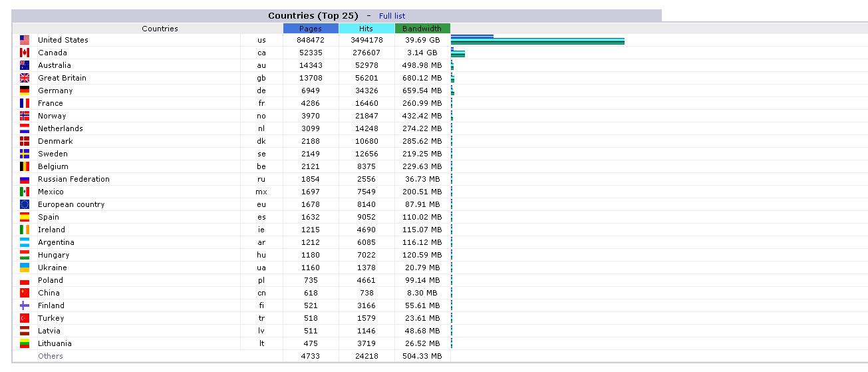The image size is (868, 372).
Task: Click the United States bandwidth bar
Action: [x=537, y=41]
